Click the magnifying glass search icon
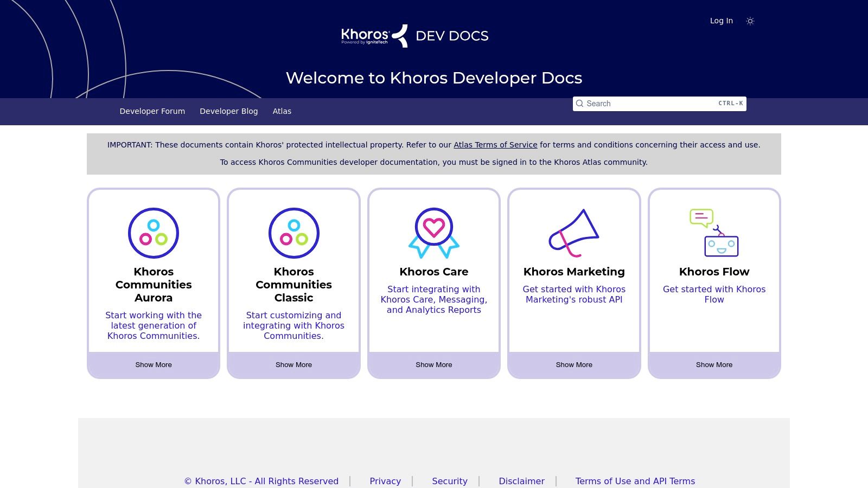Image resolution: width=868 pixels, height=488 pixels. point(579,104)
